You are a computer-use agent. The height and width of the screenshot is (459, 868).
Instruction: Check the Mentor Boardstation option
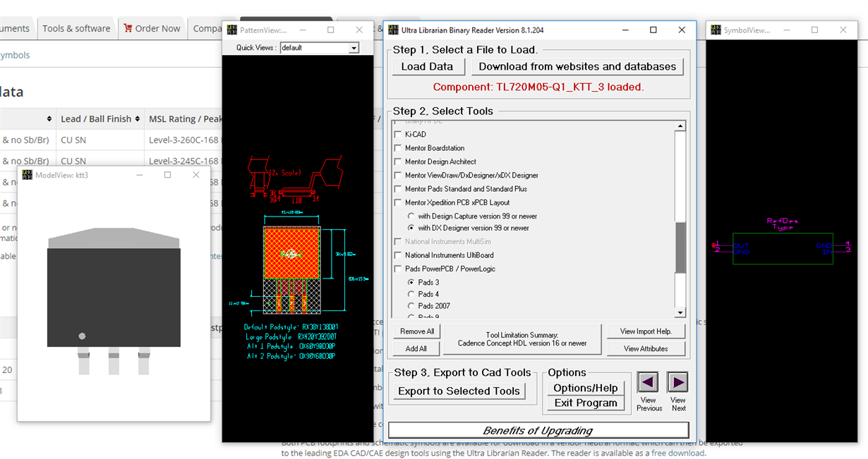398,148
